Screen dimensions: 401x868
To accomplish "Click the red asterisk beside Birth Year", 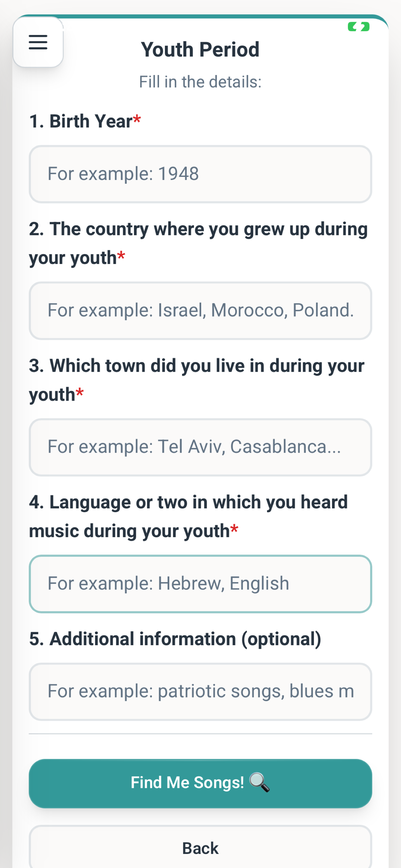I will tap(137, 120).
